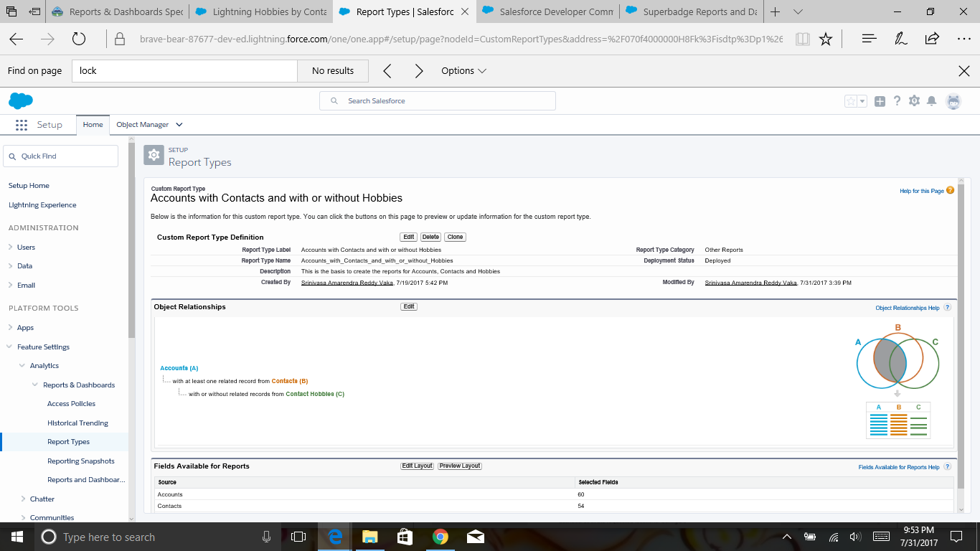
Task: Click the Preview Layout button
Action: [x=460, y=466]
